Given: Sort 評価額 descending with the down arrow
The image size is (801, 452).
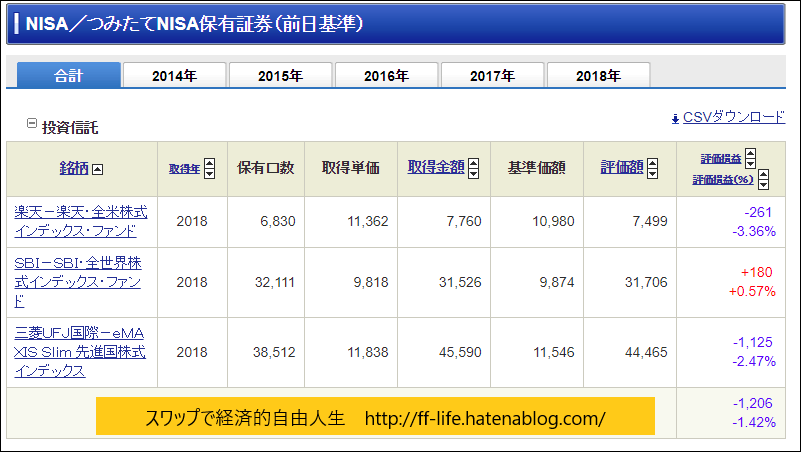Looking at the screenshot, I should (652, 174).
